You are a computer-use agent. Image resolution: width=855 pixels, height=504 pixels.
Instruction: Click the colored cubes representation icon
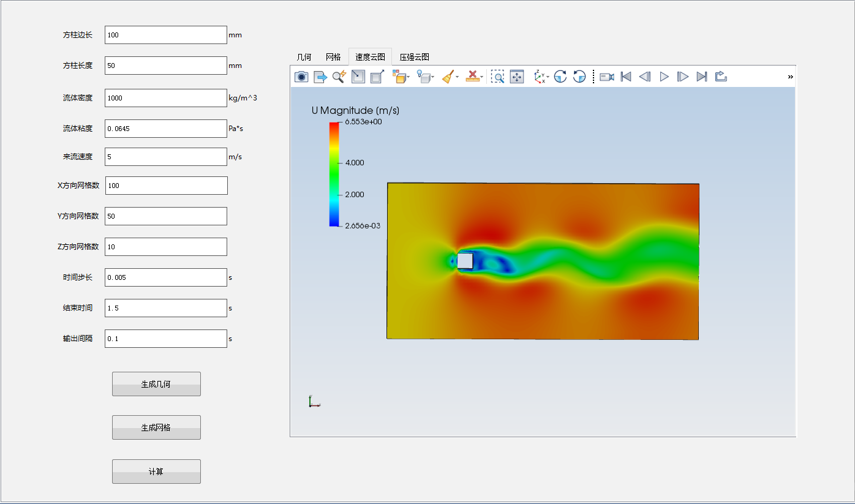398,77
